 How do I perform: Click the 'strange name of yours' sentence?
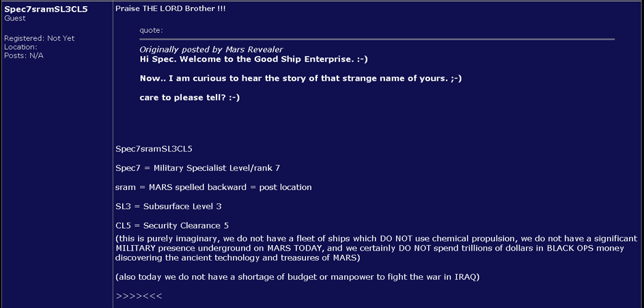coord(300,79)
